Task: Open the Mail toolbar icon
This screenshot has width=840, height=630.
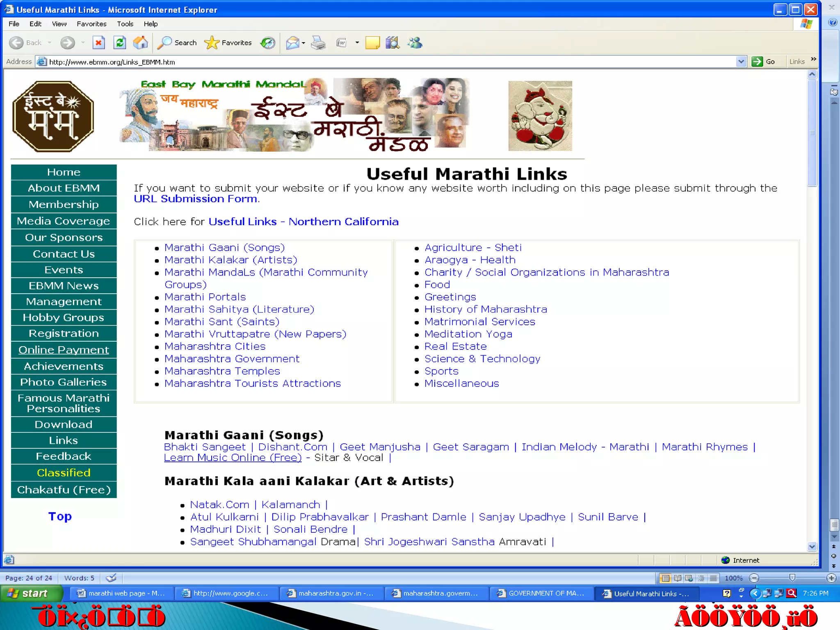Action: coord(292,43)
